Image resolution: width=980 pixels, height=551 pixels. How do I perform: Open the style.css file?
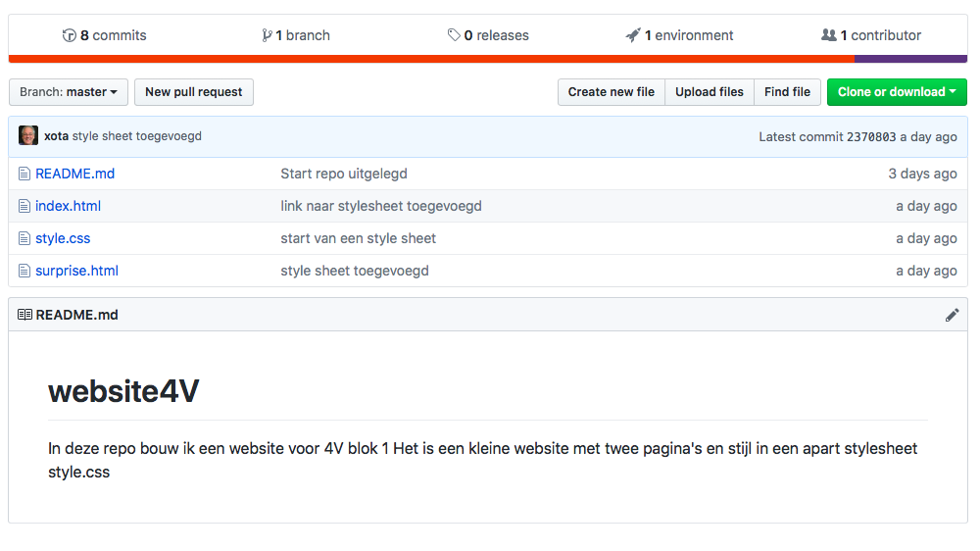point(63,238)
